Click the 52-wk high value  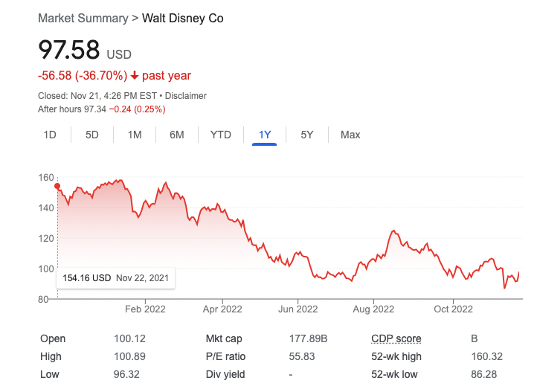(487, 356)
